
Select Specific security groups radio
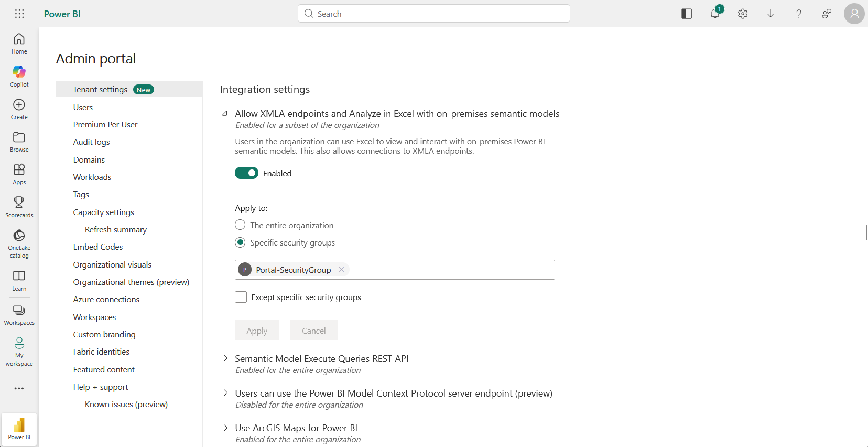pos(240,242)
